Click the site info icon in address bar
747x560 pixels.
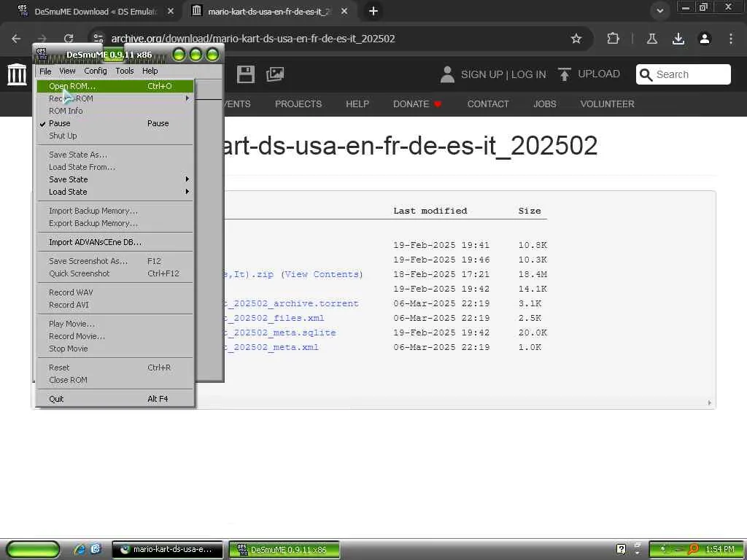(x=98, y=39)
